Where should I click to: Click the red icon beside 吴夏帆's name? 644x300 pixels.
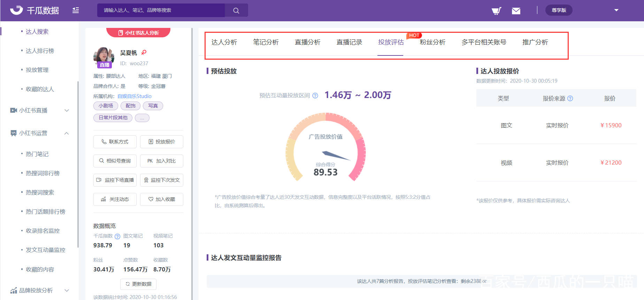(x=144, y=52)
